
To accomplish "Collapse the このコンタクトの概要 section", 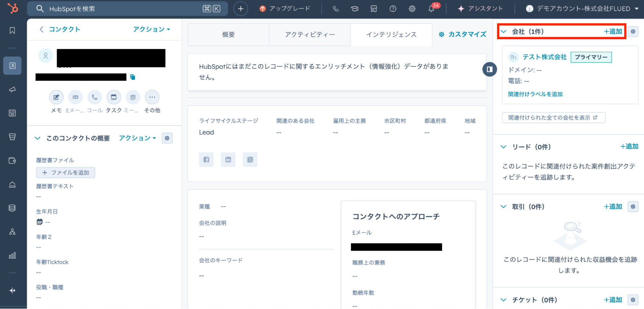I will (x=38, y=138).
